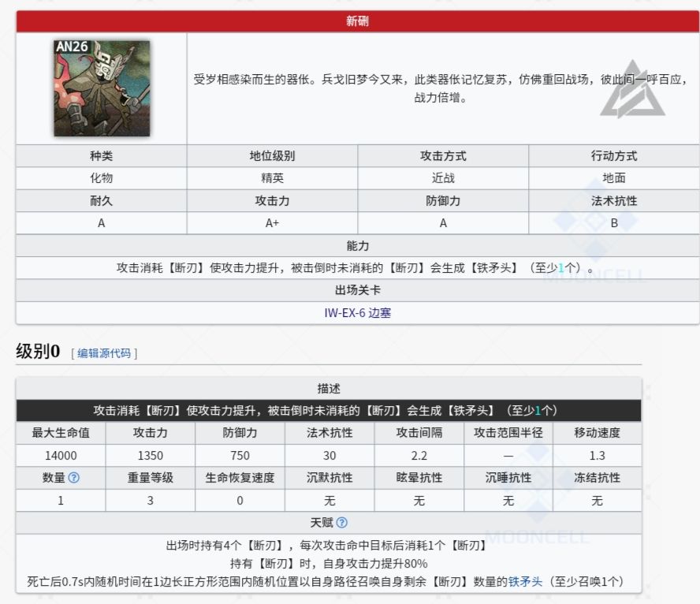Screen dimensions: 700x604
Task: Select the 750 defense value cell
Action: (240, 455)
